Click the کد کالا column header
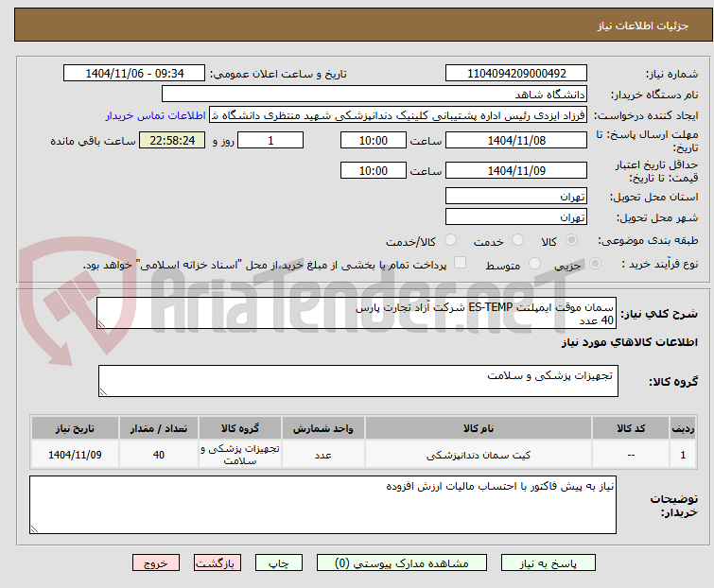The height and width of the screenshot is (588, 714). coord(631,428)
